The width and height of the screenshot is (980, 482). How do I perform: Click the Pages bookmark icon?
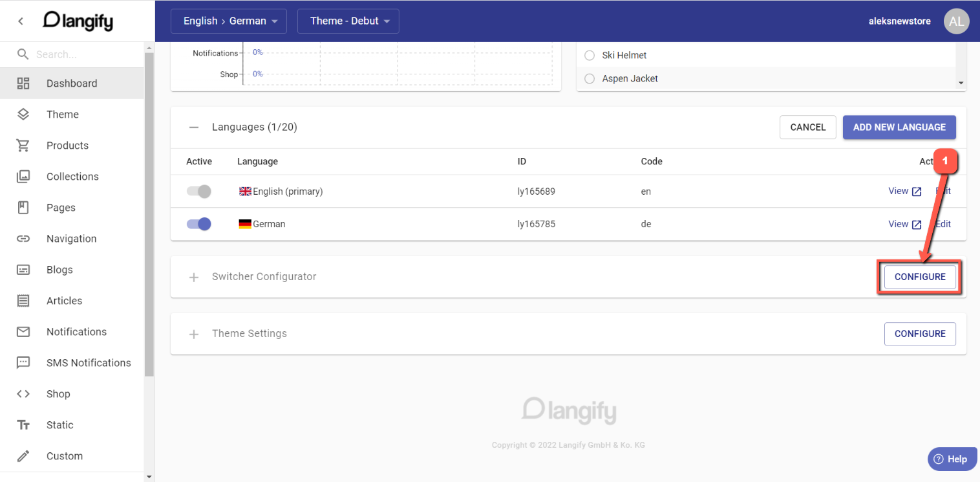click(23, 208)
